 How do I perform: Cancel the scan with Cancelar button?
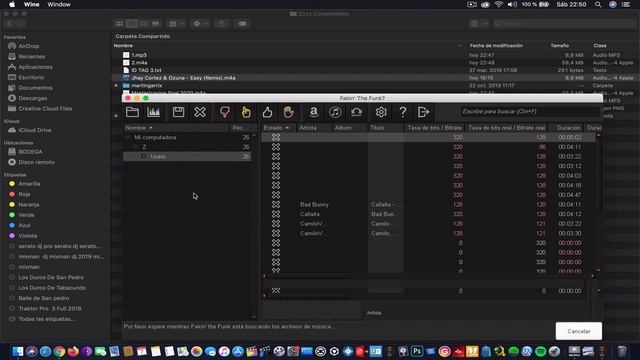(x=579, y=331)
